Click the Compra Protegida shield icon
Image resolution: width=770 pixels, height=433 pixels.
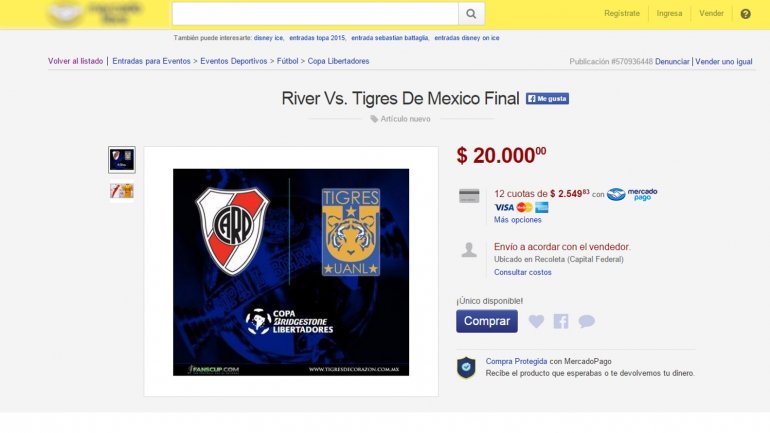coord(466,368)
